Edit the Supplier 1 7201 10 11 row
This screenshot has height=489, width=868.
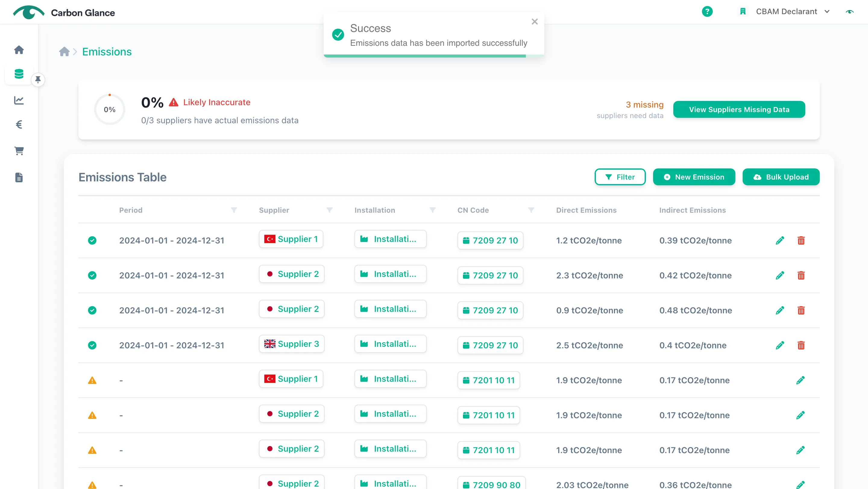tap(800, 380)
